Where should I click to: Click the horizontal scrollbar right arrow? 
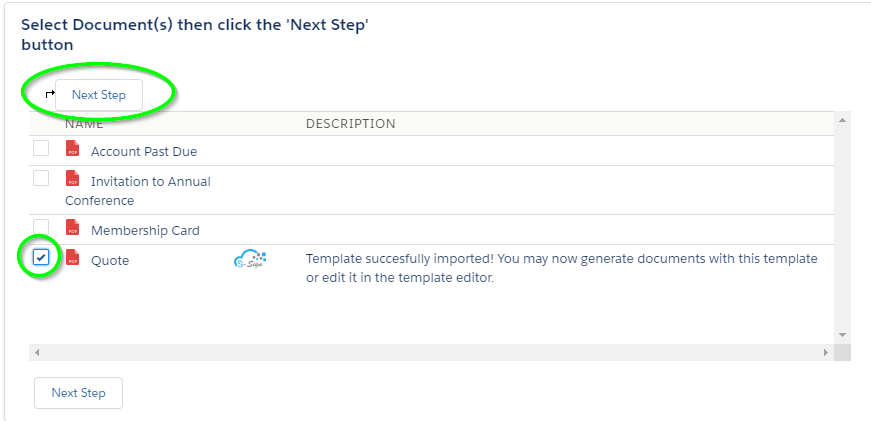(x=826, y=353)
